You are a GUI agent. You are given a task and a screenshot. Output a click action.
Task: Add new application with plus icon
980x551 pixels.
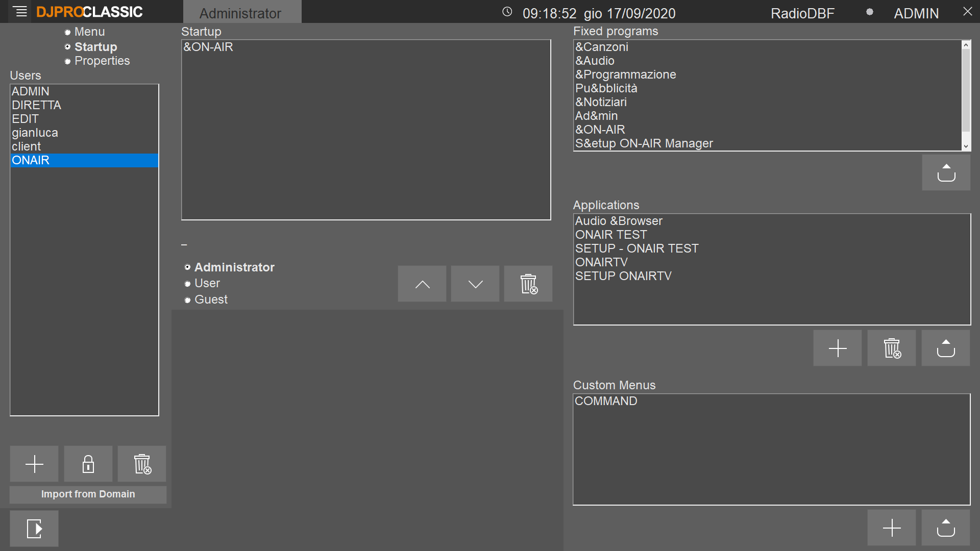point(837,348)
